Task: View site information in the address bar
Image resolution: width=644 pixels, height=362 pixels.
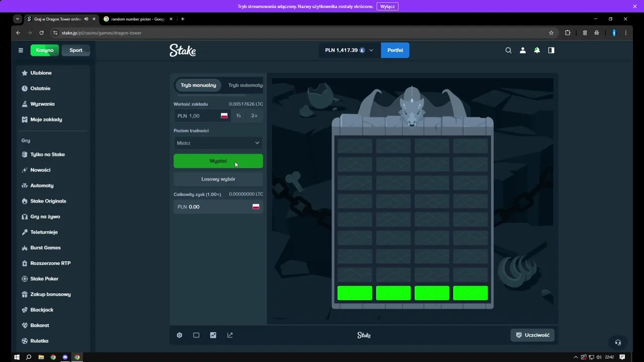Action: 55,33
